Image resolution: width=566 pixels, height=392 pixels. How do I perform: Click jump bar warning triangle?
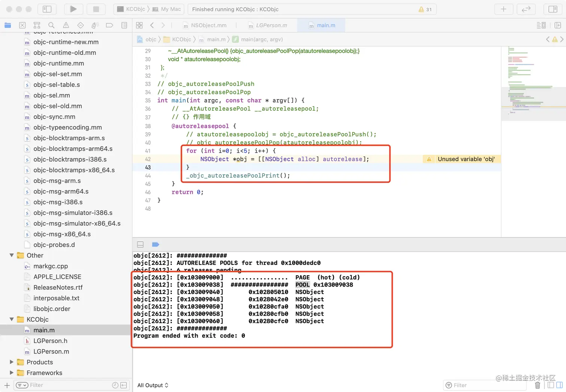(x=555, y=39)
